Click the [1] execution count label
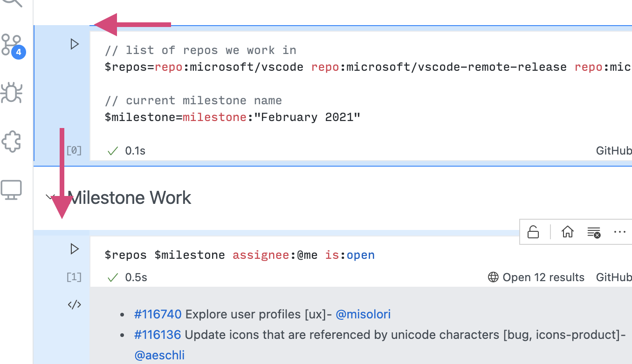The height and width of the screenshot is (364, 632). (74, 277)
